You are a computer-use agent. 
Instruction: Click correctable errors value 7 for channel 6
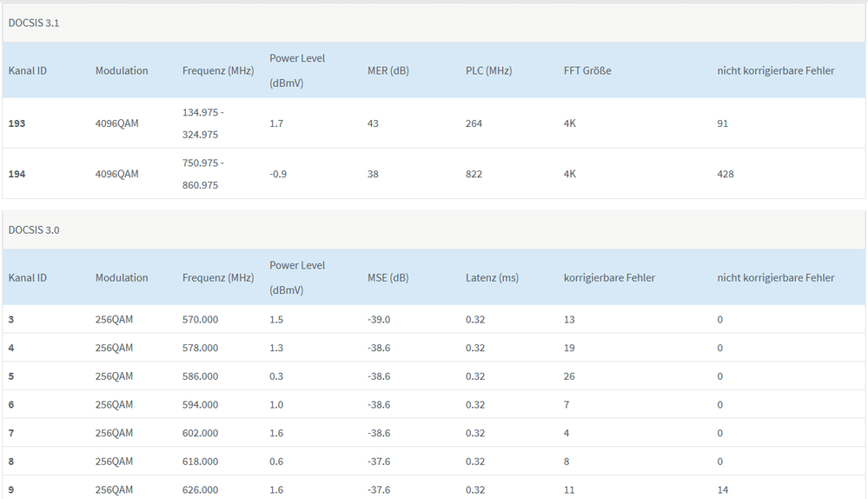(567, 405)
